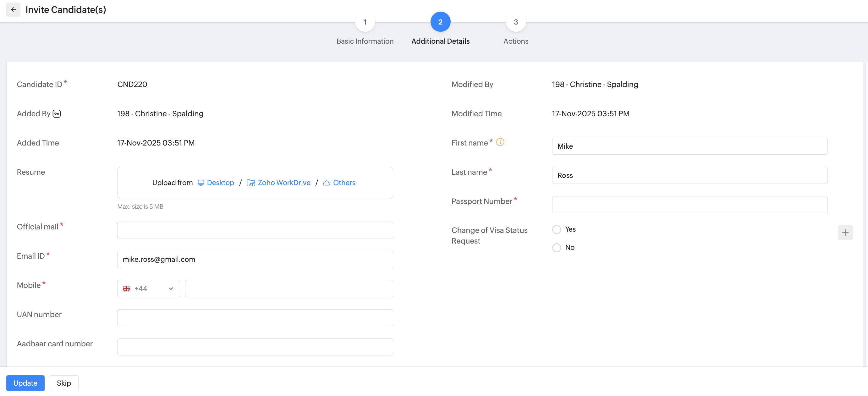Go to step 1 Basic Information

coord(365,22)
